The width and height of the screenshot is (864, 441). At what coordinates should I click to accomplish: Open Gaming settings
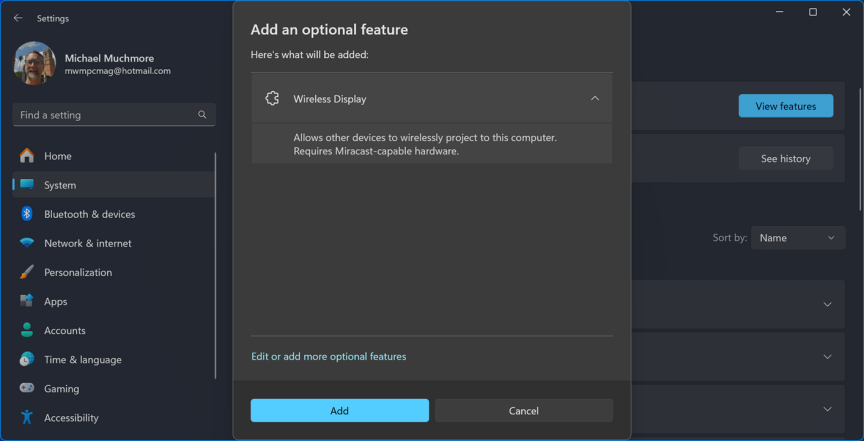(114, 389)
